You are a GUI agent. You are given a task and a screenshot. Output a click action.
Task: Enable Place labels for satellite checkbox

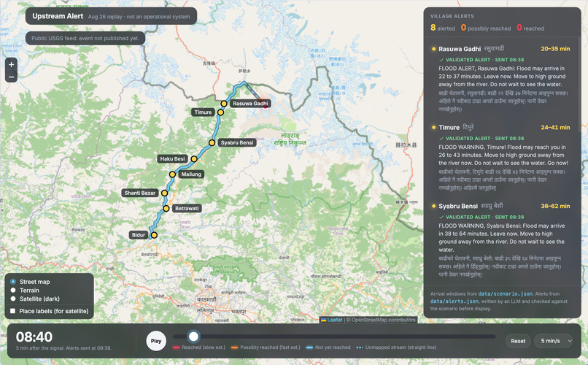[x=12, y=311]
